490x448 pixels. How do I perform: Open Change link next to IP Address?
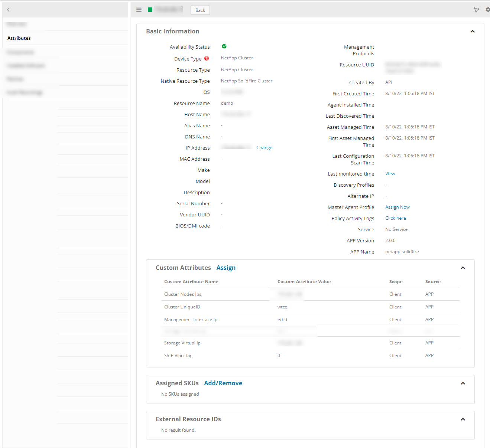coord(264,147)
